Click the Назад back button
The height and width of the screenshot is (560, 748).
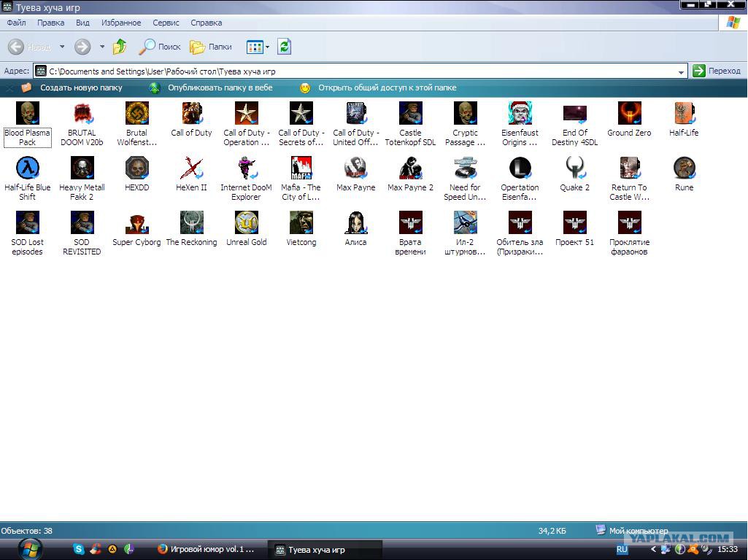pyautogui.click(x=30, y=47)
